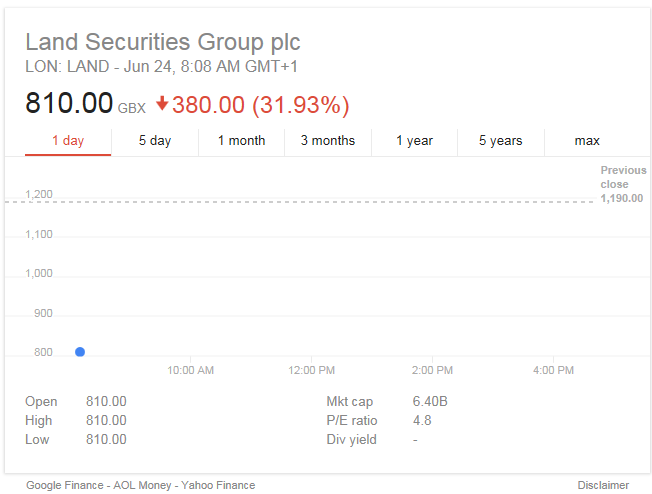Screen dimensions: 652x494
Task: Switch to the 5 day chart
Action: click(x=155, y=141)
